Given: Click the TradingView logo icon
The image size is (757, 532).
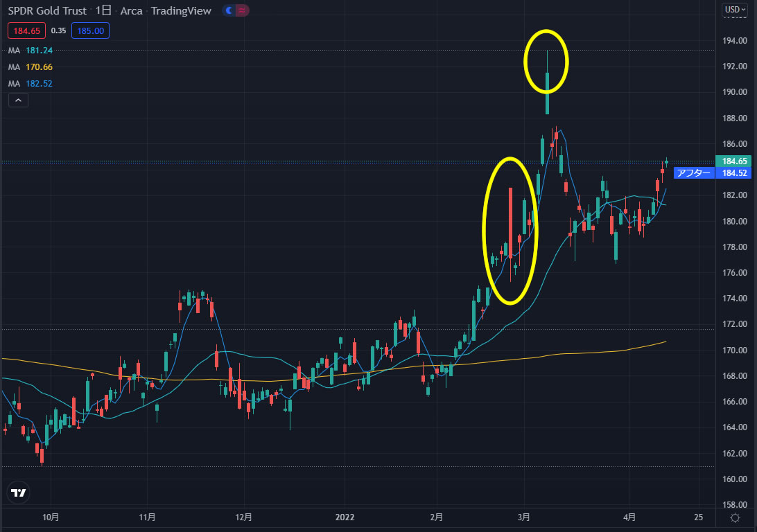Looking at the screenshot, I should [x=19, y=493].
